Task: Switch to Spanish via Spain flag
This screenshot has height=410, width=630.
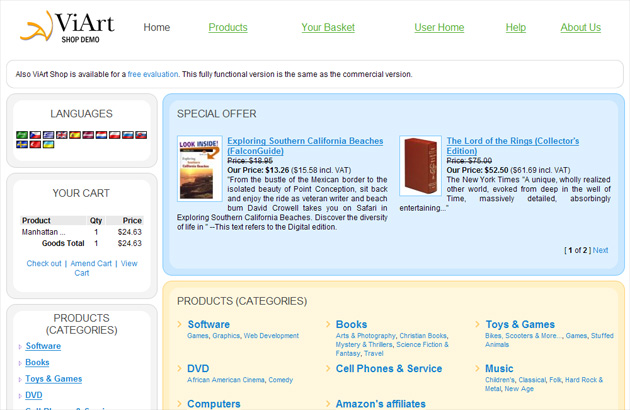Action: click(75, 135)
